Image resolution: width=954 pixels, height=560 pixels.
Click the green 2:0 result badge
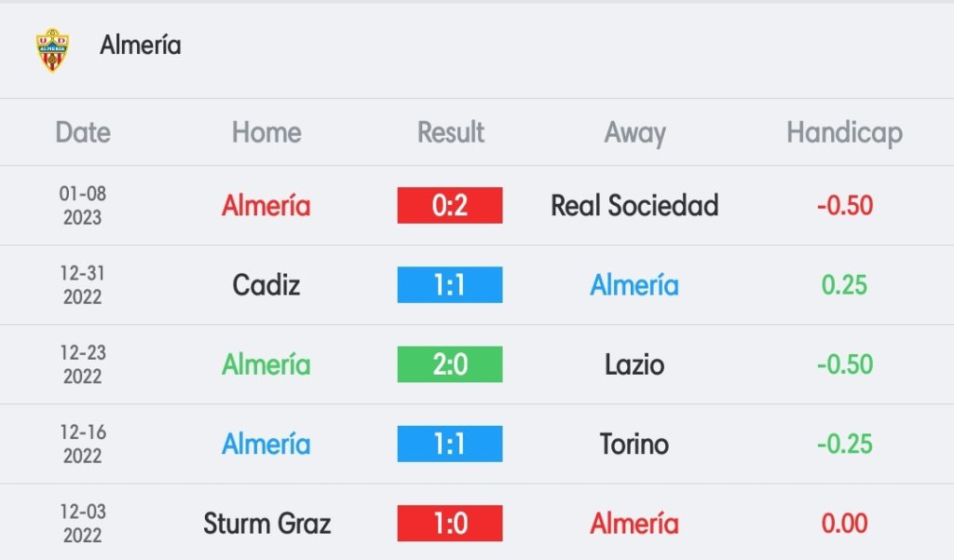pos(450,364)
